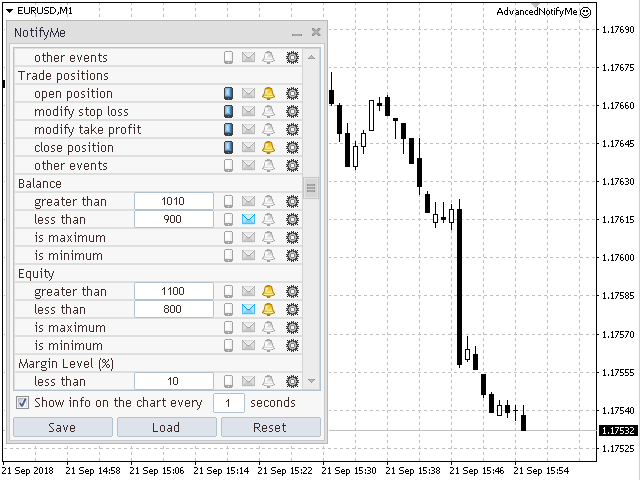Toggle sound bell for close position

coord(268,147)
